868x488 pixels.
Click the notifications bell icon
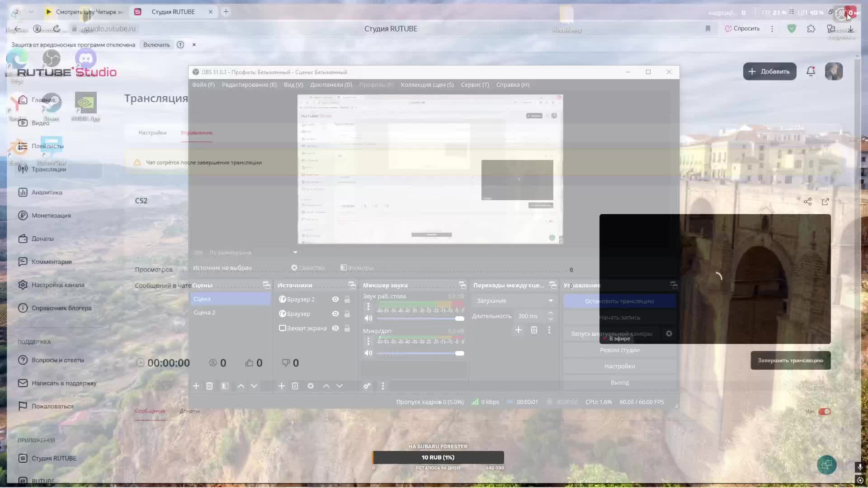811,71
